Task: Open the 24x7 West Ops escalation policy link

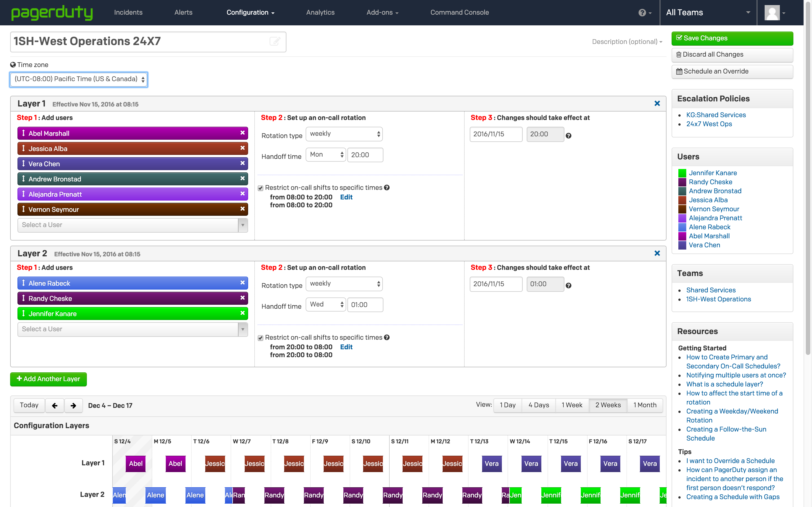Action: 709,124
